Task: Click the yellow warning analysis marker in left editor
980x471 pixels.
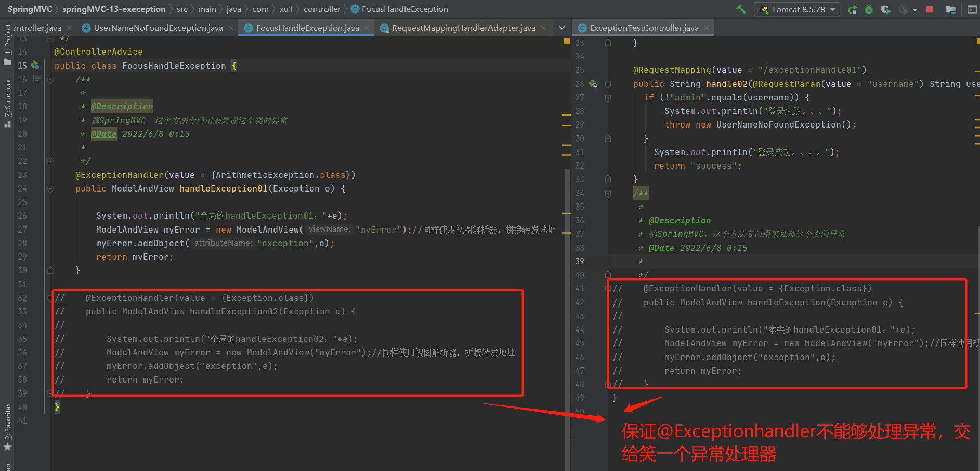Action: (x=567, y=41)
